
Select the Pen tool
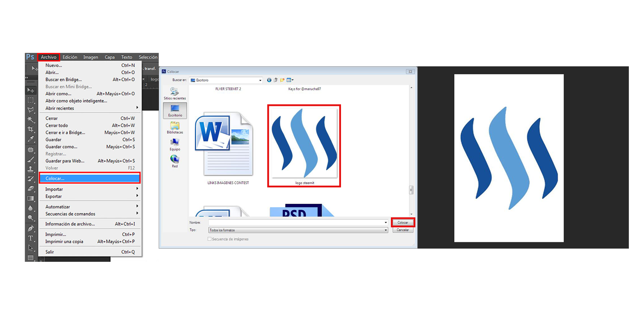(x=31, y=228)
